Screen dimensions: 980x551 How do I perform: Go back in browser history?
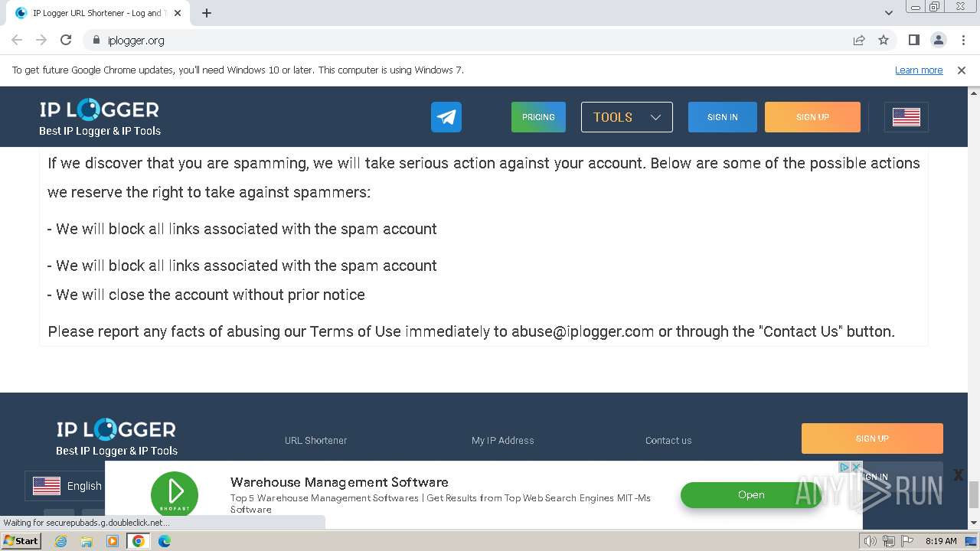[17, 40]
